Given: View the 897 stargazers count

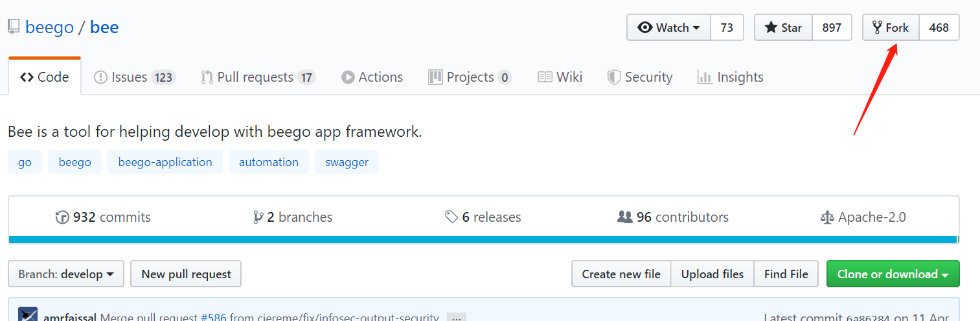Looking at the screenshot, I should pos(832,27).
